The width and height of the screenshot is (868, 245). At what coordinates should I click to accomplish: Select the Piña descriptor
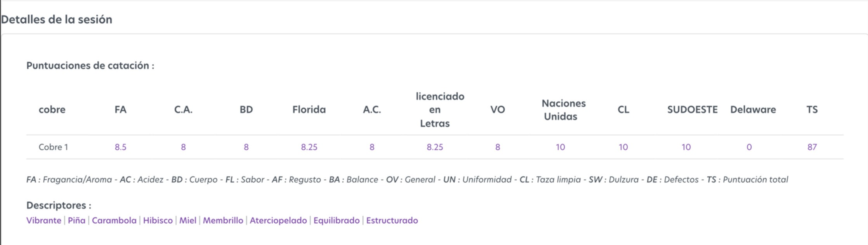[76, 220]
